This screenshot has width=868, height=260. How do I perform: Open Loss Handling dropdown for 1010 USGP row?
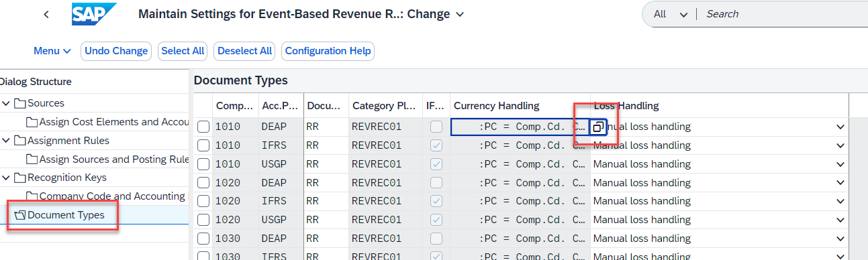pyautogui.click(x=840, y=164)
